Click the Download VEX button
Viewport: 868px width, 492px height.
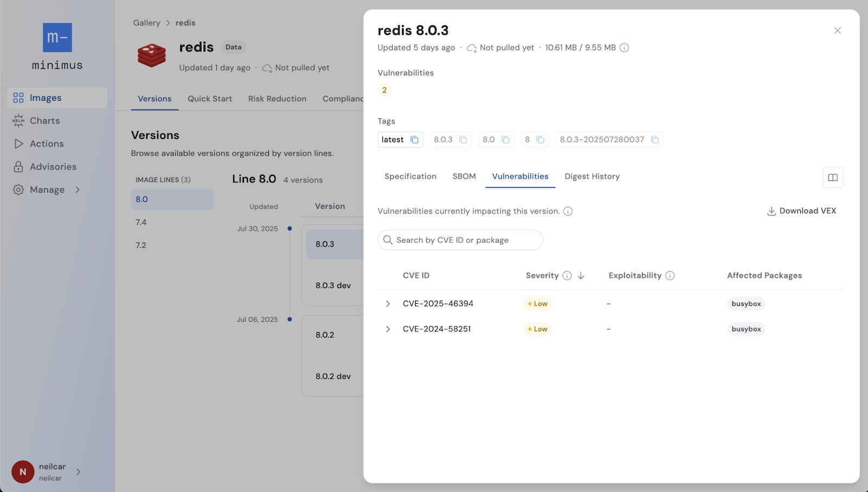[x=801, y=211]
